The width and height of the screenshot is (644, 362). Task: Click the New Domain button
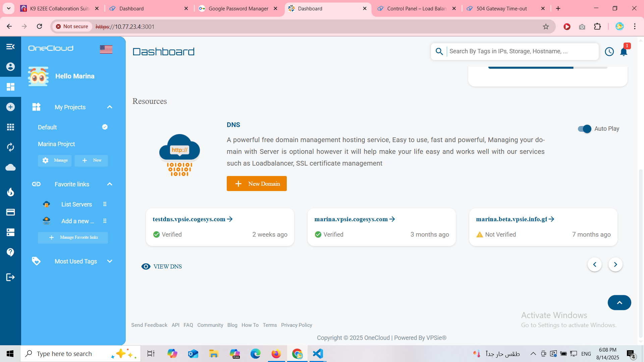[257, 184]
